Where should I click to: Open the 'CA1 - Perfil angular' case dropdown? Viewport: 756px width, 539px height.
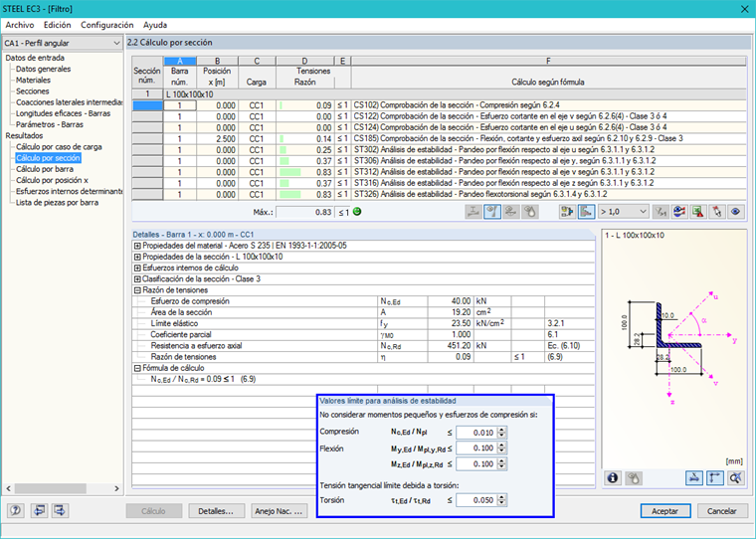pos(62,44)
